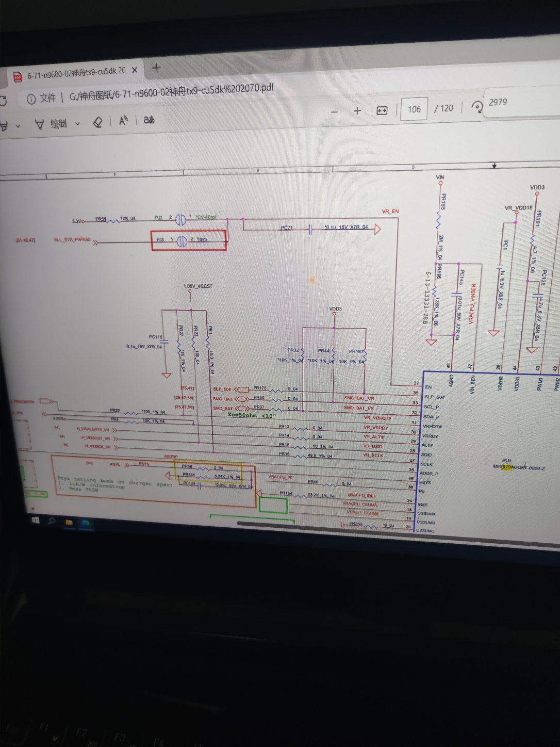
Task: Click the page number field showing 106
Action: coord(414,109)
